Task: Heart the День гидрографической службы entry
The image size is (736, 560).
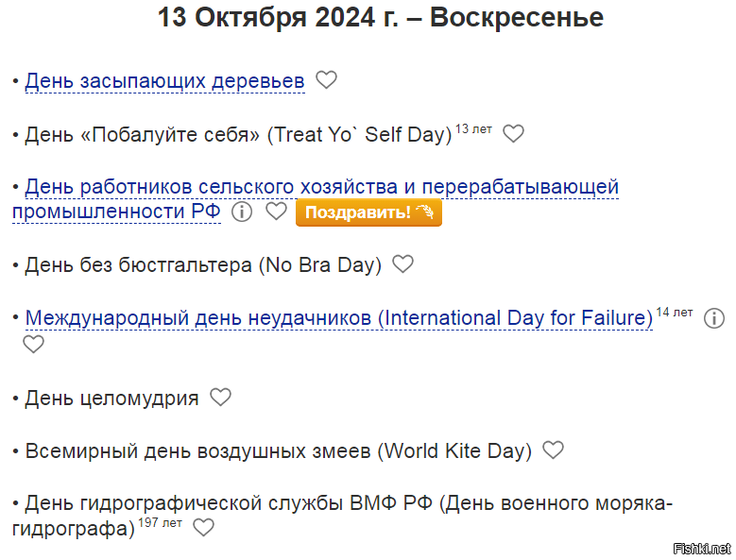Action: 203,528
